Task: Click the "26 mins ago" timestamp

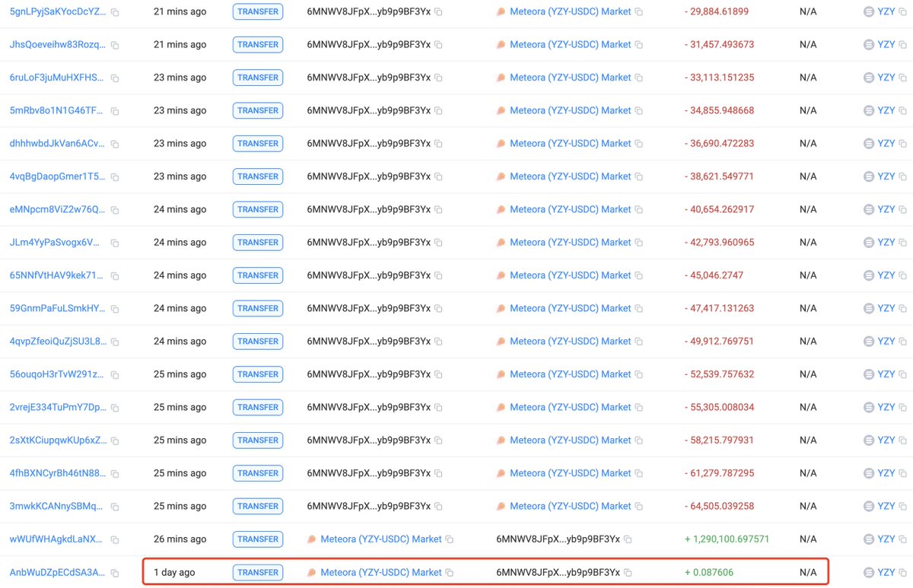Action: 180,539
